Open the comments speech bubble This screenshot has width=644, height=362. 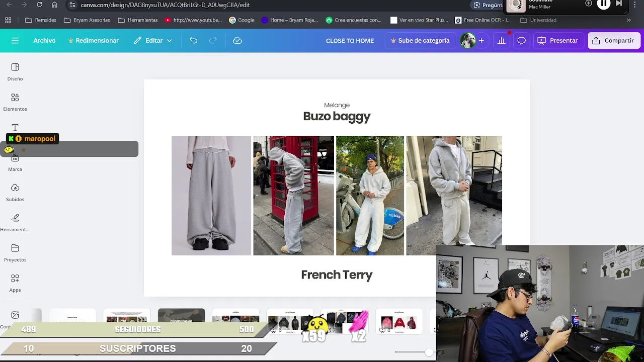point(521,40)
